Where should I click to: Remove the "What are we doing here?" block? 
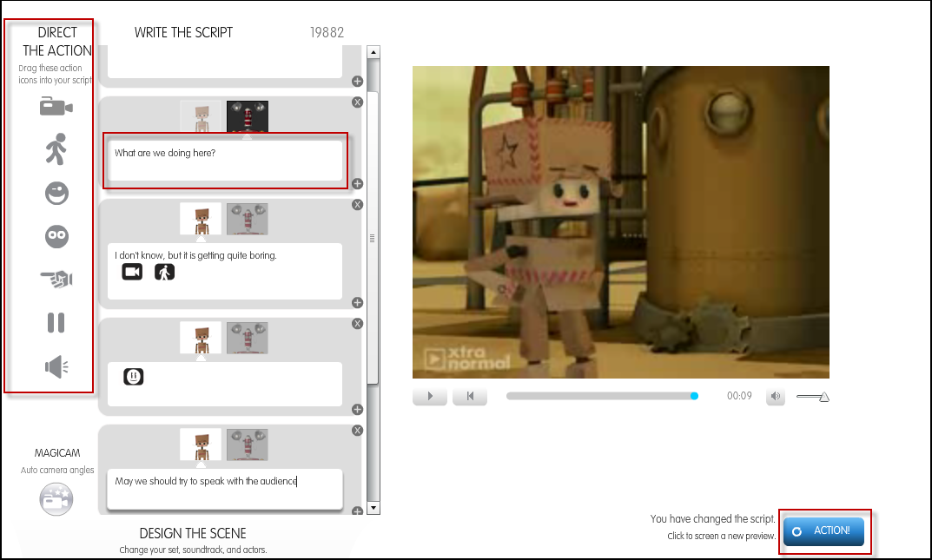pyautogui.click(x=357, y=102)
